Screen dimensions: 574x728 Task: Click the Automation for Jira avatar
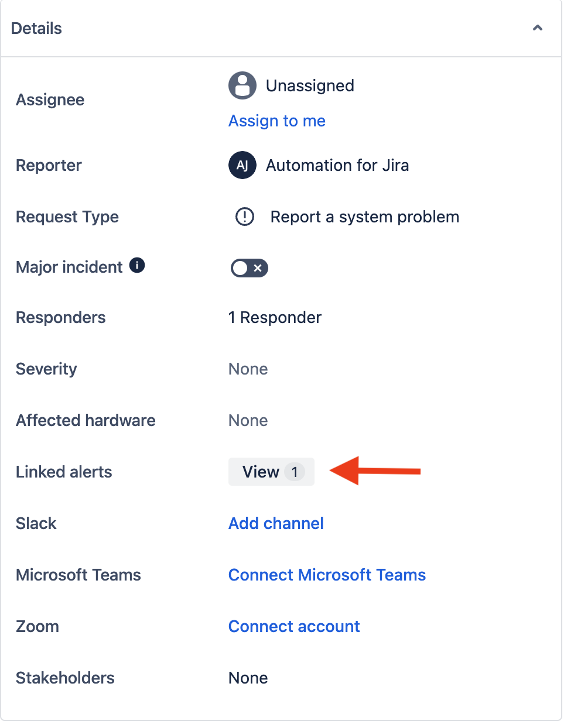(x=242, y=165)
